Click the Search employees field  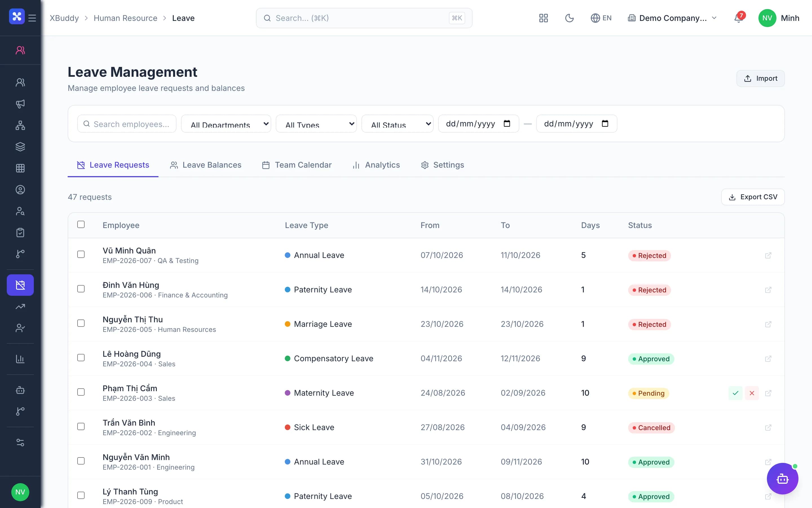click(127, 124)
